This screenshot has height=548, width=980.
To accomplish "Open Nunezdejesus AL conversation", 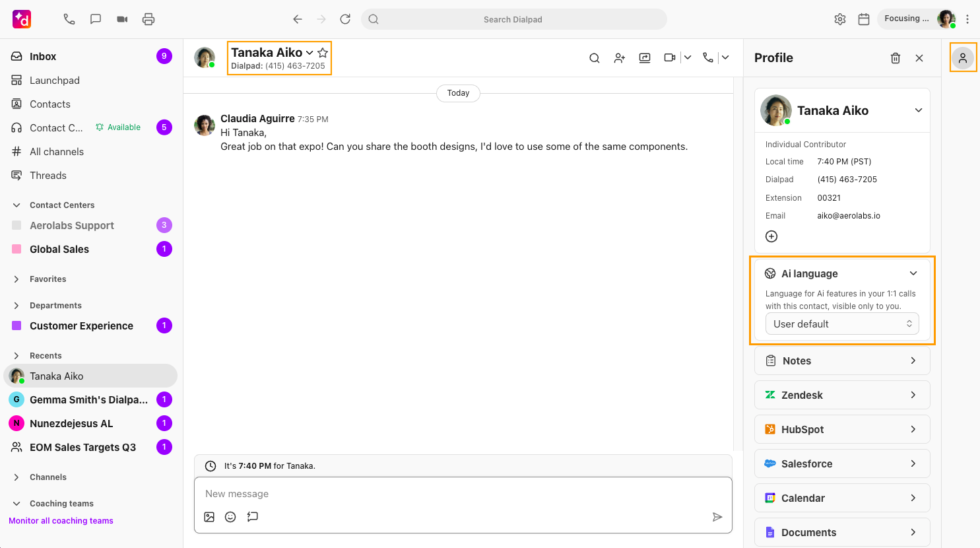I will pos(91,423).
